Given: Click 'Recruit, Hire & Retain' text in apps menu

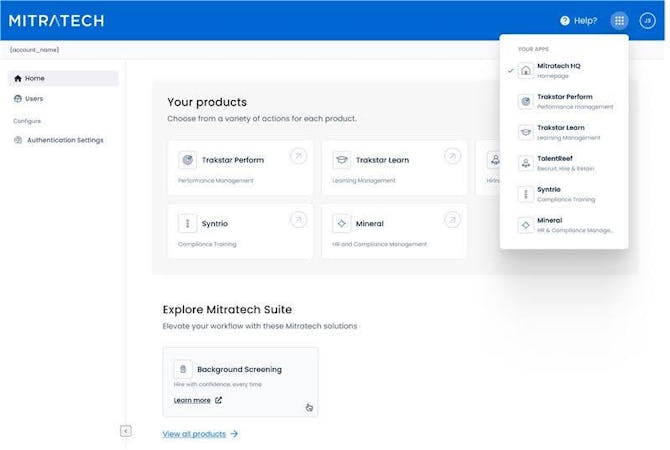Looking at the screenshot, I should [x=565, y=168].
